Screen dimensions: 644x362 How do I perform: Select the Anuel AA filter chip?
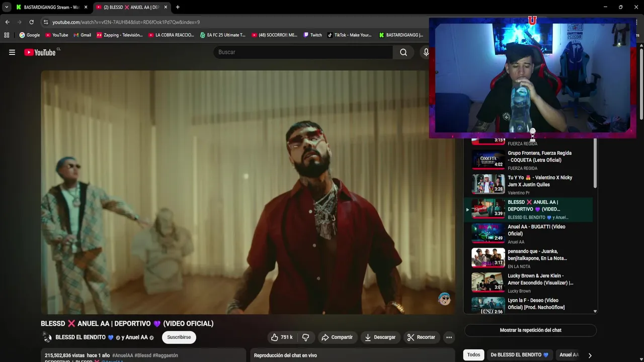pos(569,355)
